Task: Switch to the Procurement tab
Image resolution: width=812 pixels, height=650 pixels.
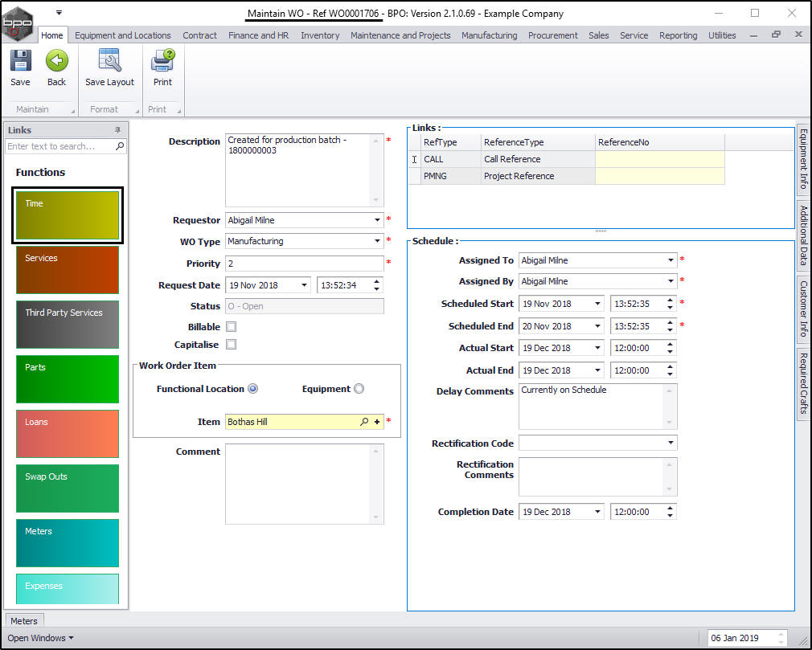Action: click(x=552, y=35)
